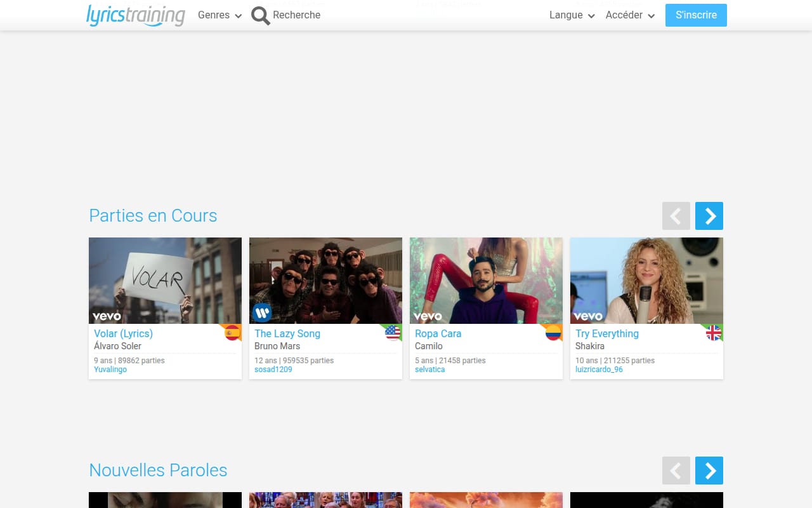Screen dimensions: 812x508
Task: Click artist name Álvaro Soler
Action: click(117, 346)
